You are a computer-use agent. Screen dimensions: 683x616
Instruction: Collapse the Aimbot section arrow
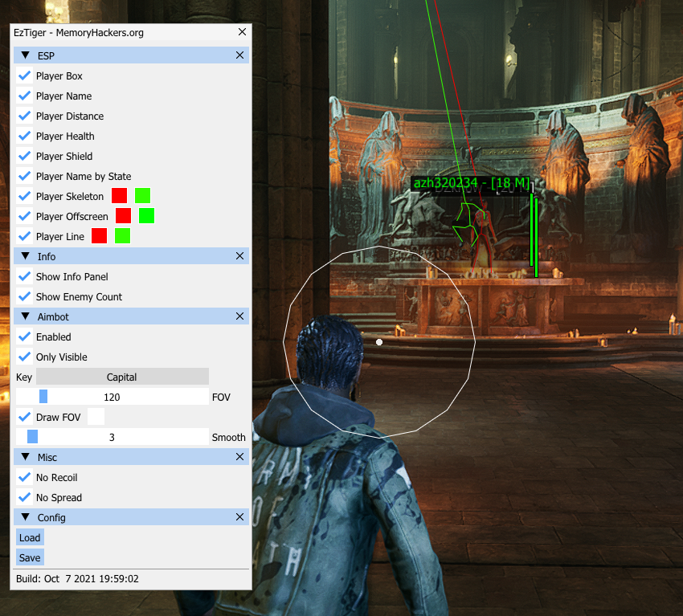tap(25, 316)
